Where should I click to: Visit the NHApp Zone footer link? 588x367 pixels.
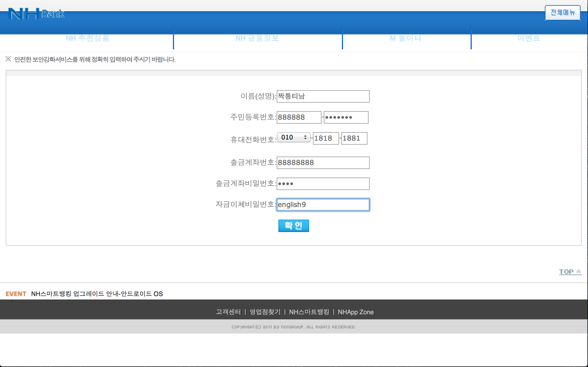pyautogui.click(x=356, y=312)
